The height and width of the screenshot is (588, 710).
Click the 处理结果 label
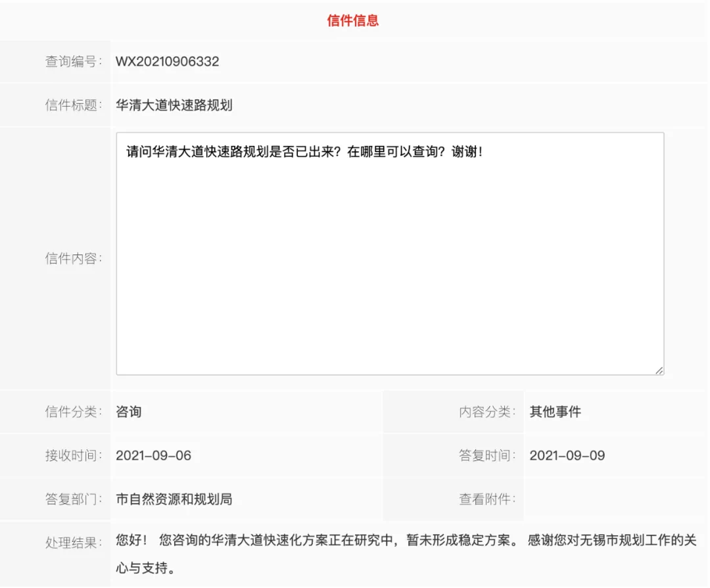click(74, 543)
